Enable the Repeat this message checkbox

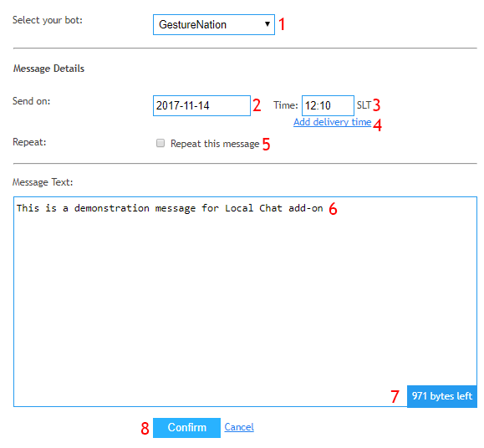click(160, 143)
